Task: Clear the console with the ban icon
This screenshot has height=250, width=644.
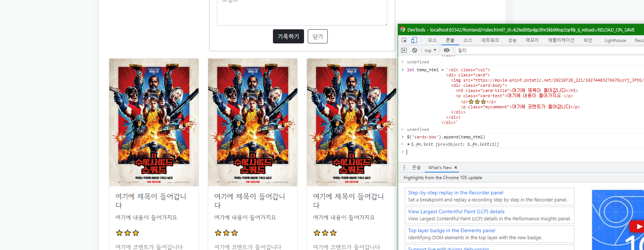Action: 414,50
